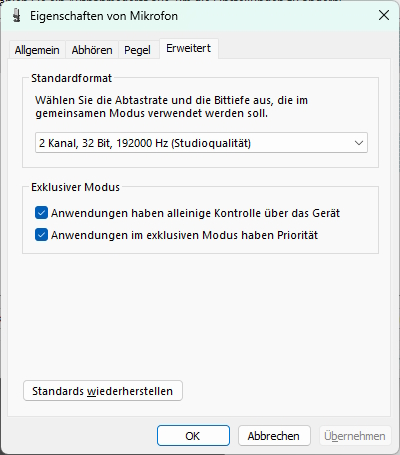Screen dimensions: 400x455
Task: Confirm with the OK button
Action: pos(193,436)
